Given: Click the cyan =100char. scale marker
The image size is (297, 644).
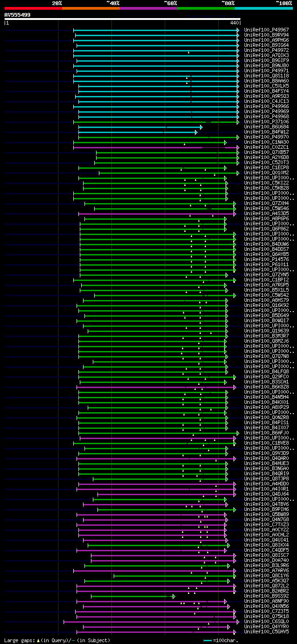Looking at the screenshot, I should [207, 640].
